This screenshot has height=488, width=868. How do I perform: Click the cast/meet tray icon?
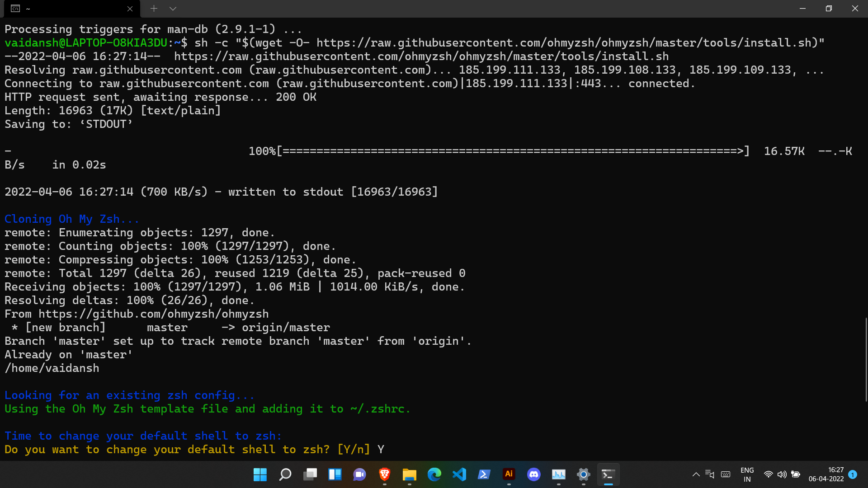click(x=710, y=474)
